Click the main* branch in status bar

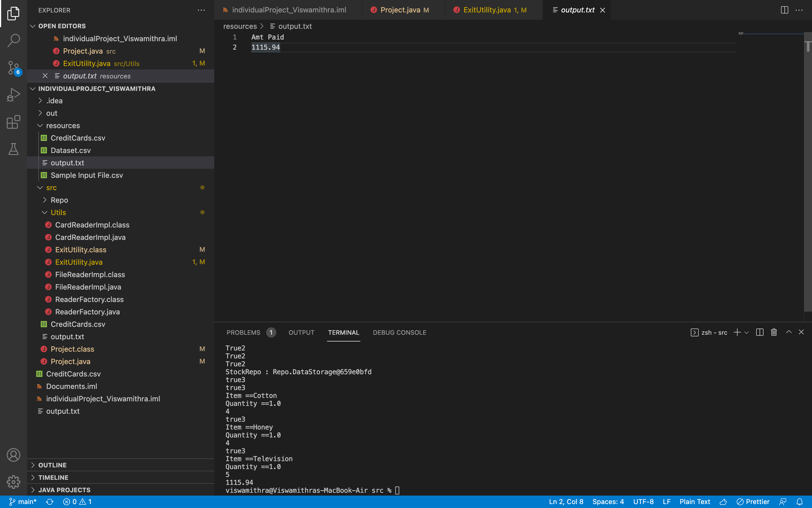tap(23, 502)
